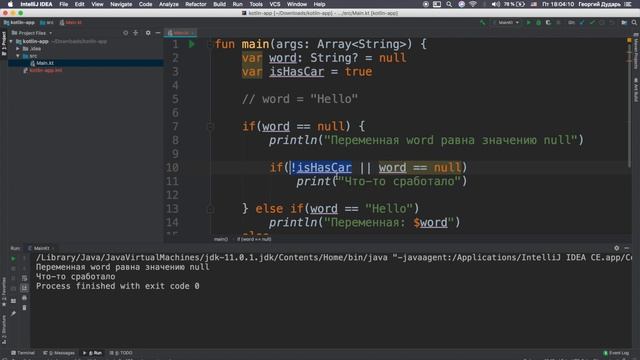
Task: Select the MainKt tab in Run panel
Action: 41,248
